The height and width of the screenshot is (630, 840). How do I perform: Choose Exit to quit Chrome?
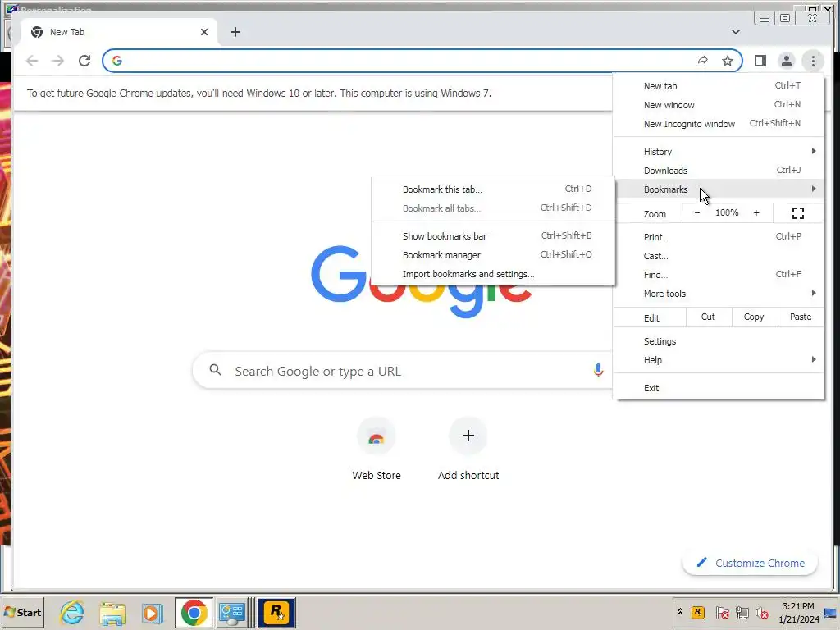(x=719, y=388)
